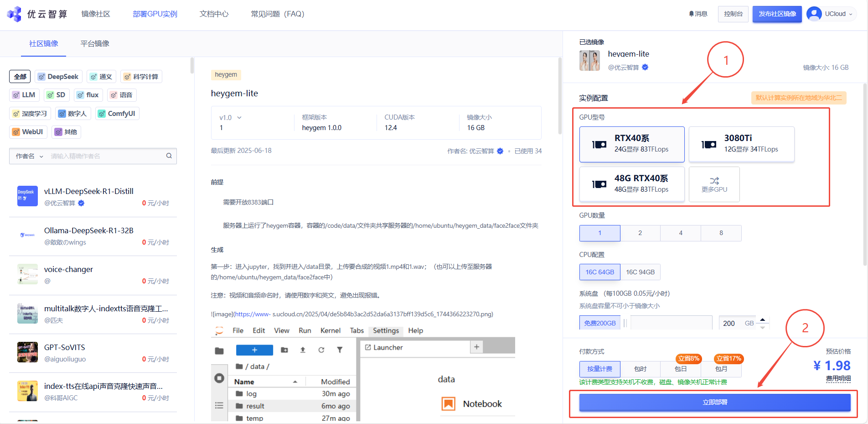Open 常见问题 (FAQ) in top navigation
The height and width of the screenshot is (424, 868).
pos(278,14)
